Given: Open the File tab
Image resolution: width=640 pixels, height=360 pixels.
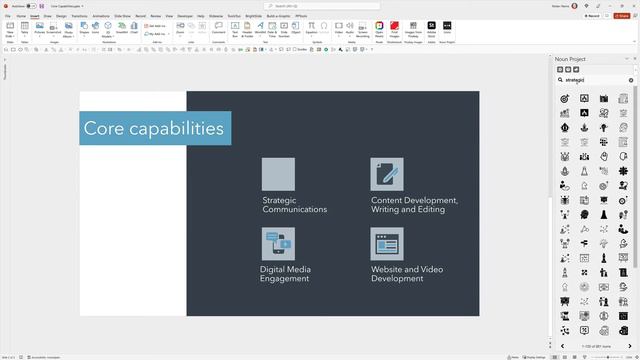Looking at the screenshot, I should [x=8, y=16].
